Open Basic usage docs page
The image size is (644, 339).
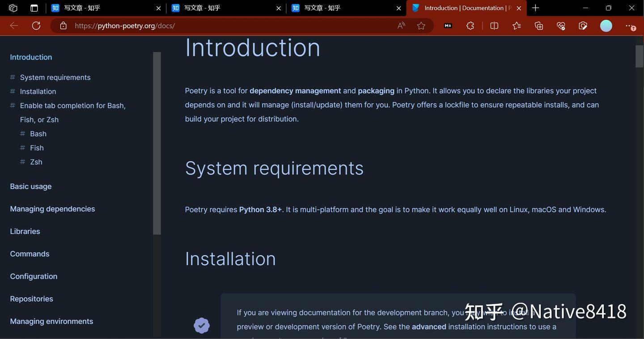[x=31, y=186]
